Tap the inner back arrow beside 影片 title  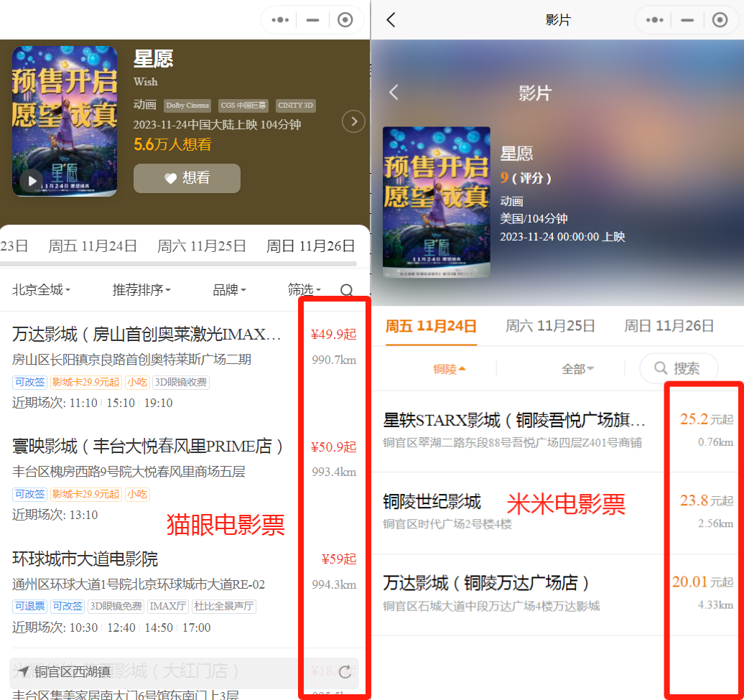[394, 92]
